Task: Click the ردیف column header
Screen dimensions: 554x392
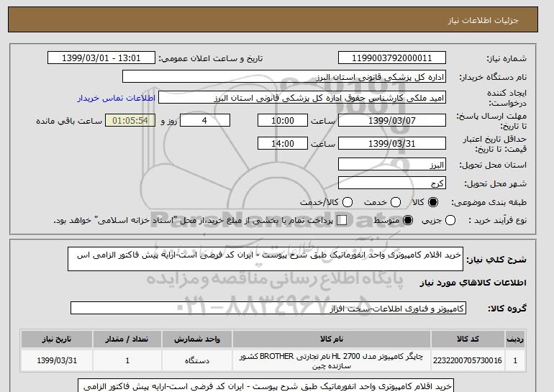Action: coord(515,339)
